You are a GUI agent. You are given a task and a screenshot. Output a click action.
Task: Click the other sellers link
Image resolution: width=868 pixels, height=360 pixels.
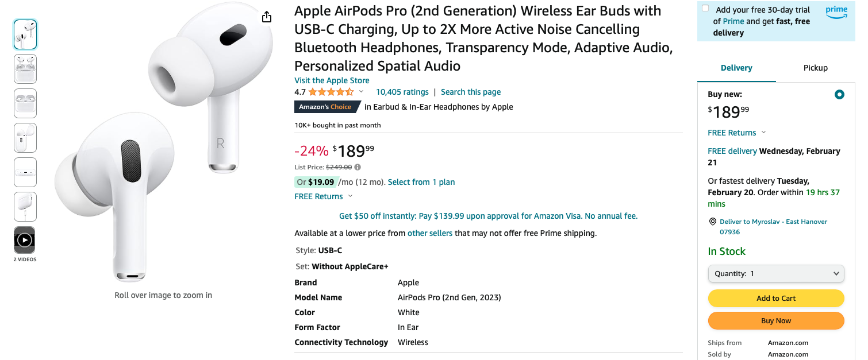pyautogui.click(x=429, y=233)
